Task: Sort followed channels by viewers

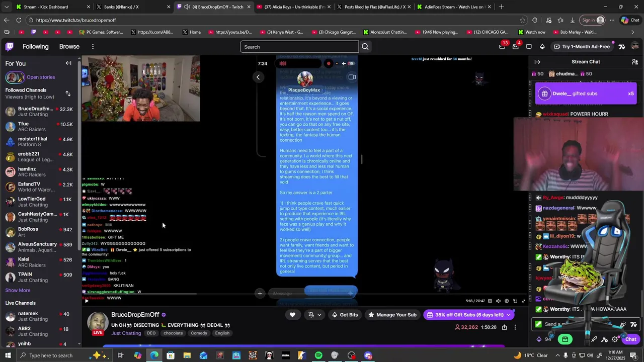Action: coord(68,94)
